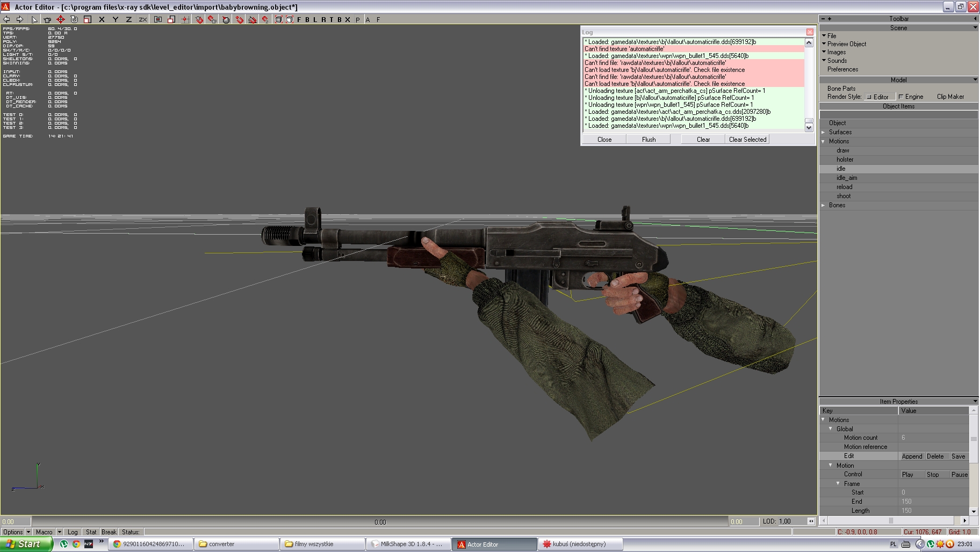Image resolution: width=980 pixels, height=552 pixels.
Task: Click the Undo arrow icon
Action: (6, 19)
